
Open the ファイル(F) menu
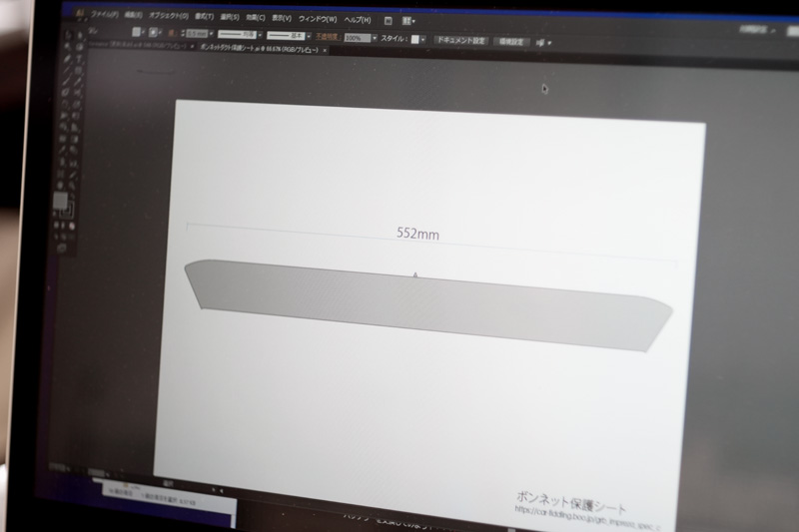(104, 15)
